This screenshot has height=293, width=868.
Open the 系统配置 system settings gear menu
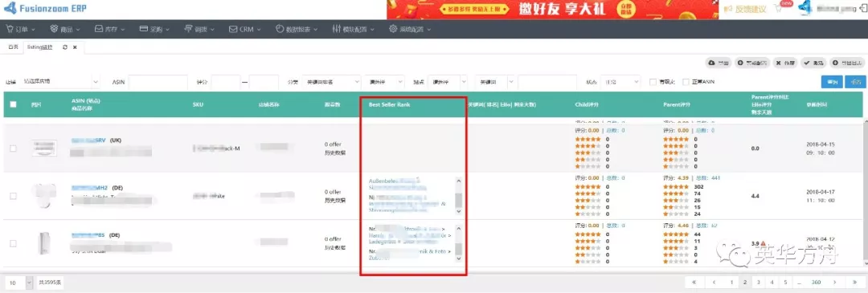point(410,29)
